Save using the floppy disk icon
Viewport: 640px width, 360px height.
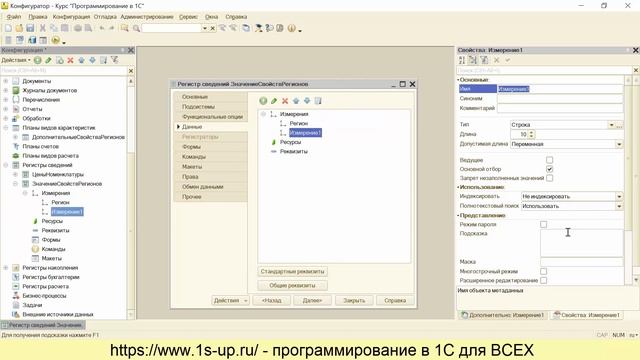pyautogui.click(x=30, y=28)
